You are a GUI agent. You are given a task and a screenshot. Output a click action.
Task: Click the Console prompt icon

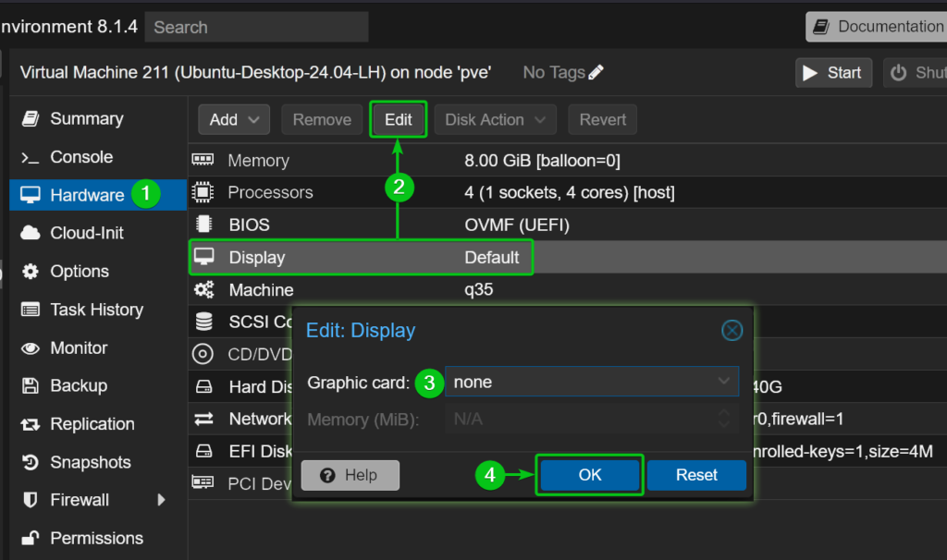(x=31, y=158)
